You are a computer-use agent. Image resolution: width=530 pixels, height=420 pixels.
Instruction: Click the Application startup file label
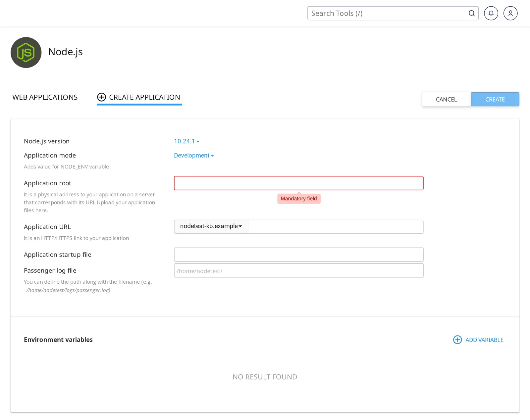(x=58, y=255)
